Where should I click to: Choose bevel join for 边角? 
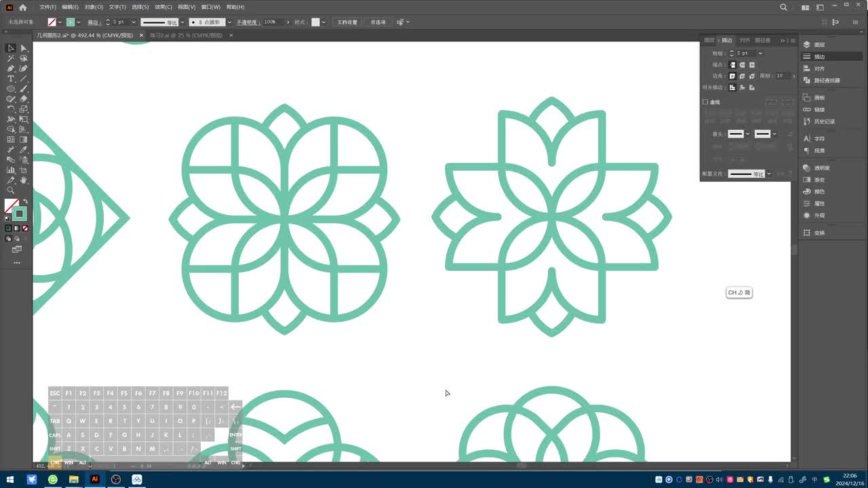coord(752,76)
